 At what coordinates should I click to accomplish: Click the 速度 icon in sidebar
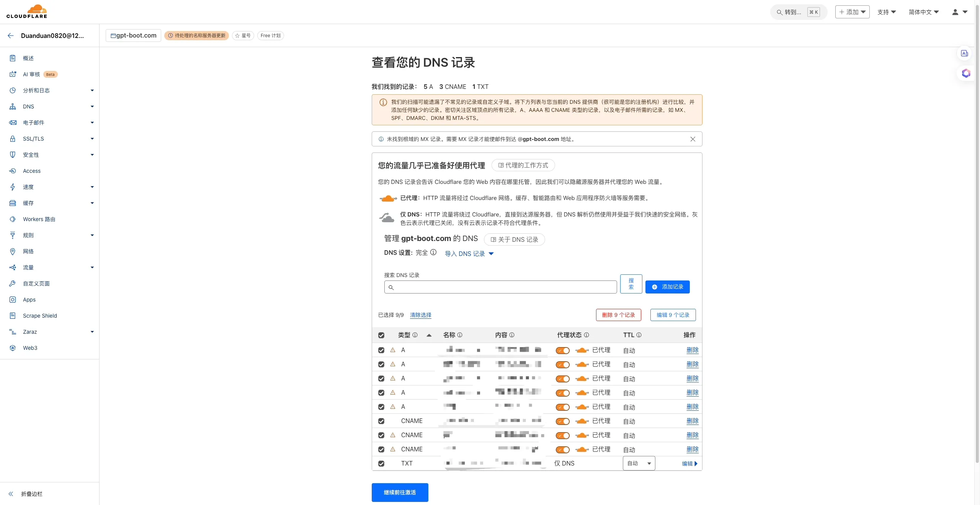[x=13, y=187]
